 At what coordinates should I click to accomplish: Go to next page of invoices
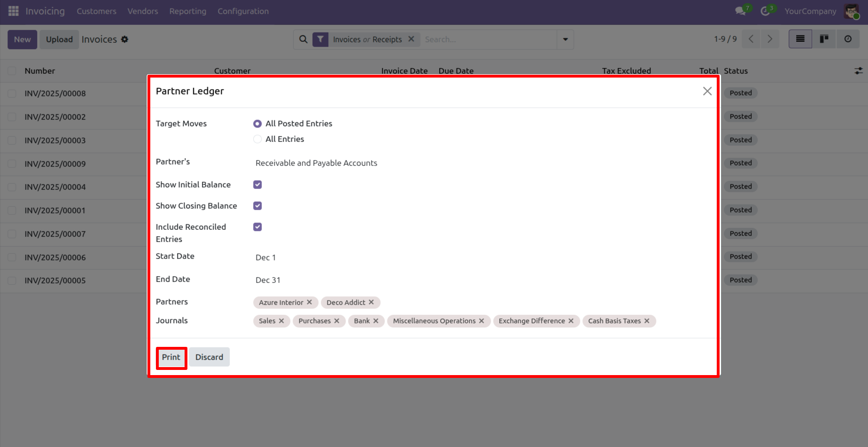pyautogui.click(x=770, y=39)
